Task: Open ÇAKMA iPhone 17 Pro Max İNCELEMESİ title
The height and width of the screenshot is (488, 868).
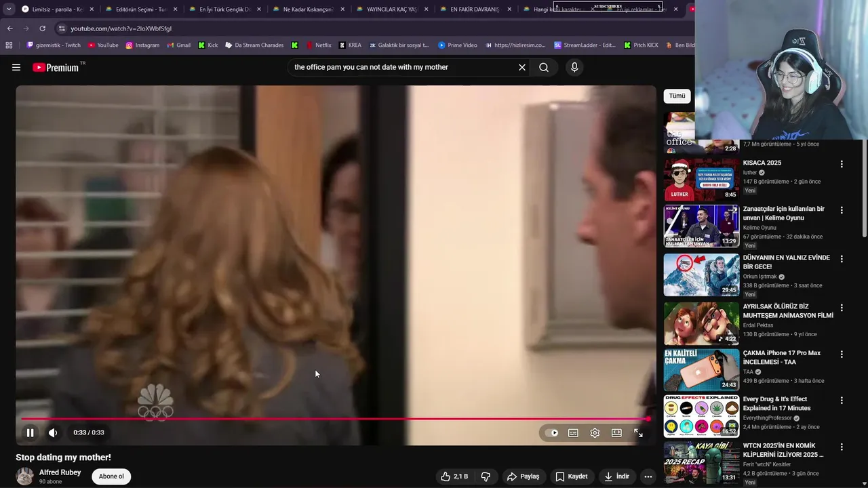Action: (x=782, y=358)
